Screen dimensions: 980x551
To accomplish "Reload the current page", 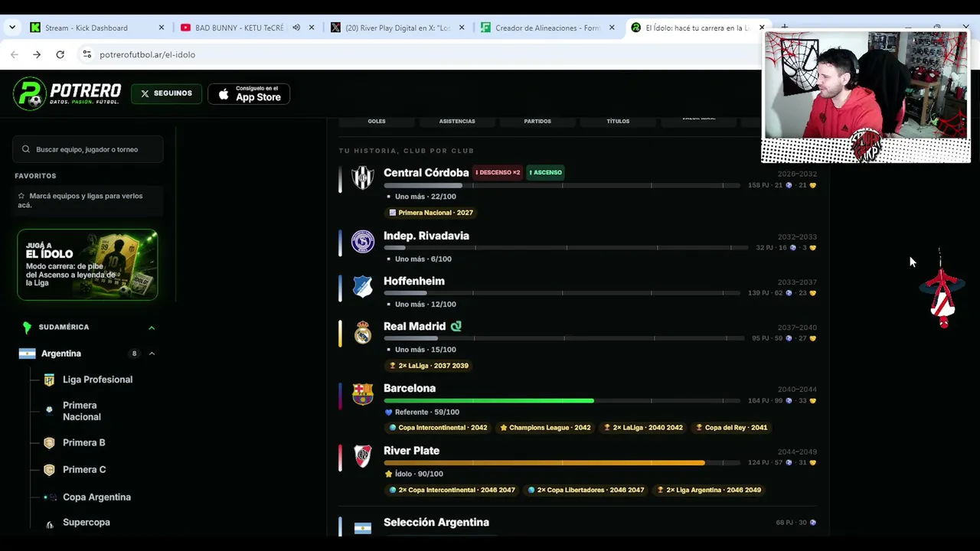I will click(60, 54).
